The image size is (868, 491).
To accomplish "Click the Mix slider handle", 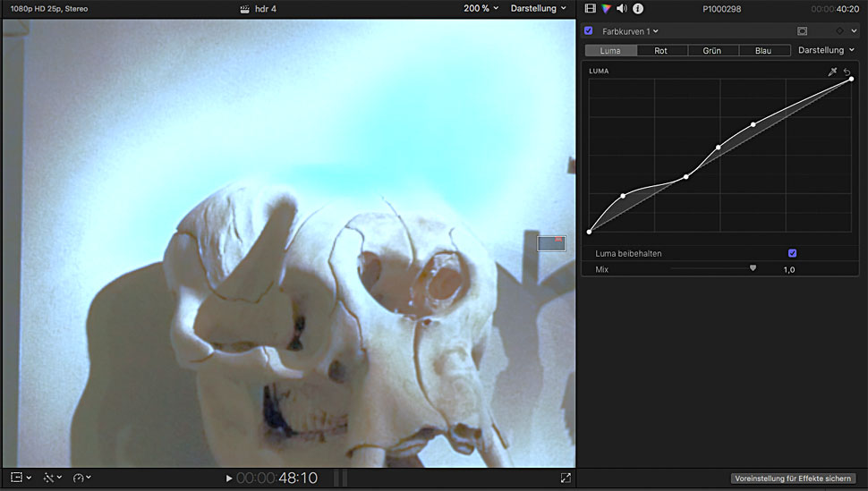I will (x=753, y=268).
